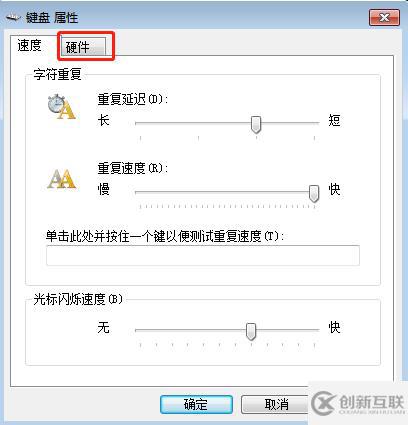Click the keyboard icon in title bar

[x=13, y=17]
